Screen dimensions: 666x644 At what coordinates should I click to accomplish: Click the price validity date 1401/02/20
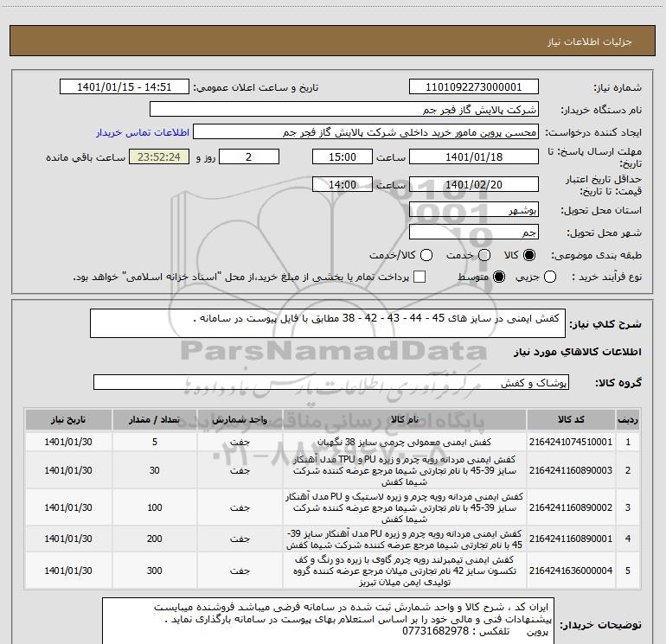tap(474, 185)
